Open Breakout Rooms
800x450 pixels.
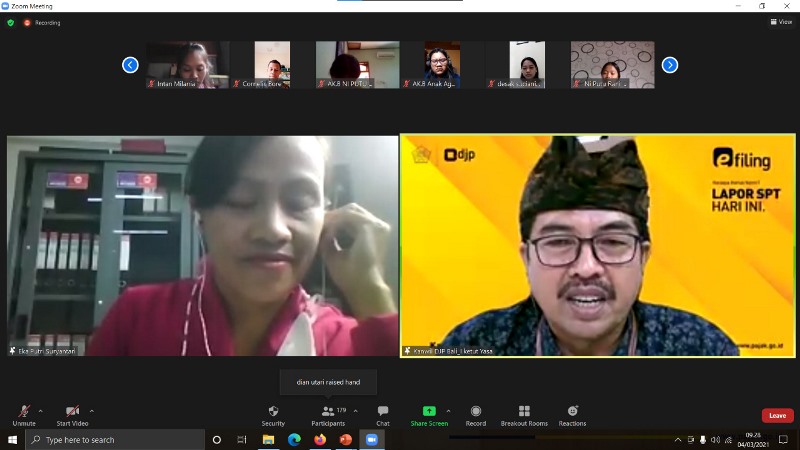524,415
